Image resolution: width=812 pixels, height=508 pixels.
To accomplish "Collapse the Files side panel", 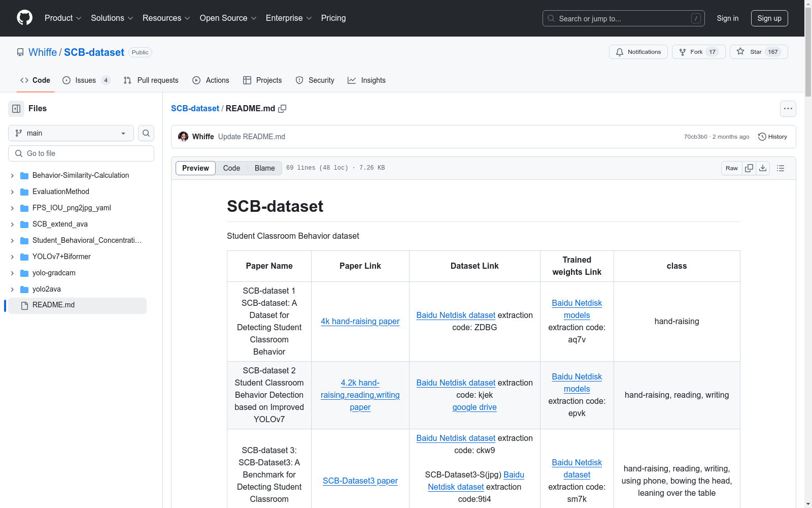I will coord(16,109).
